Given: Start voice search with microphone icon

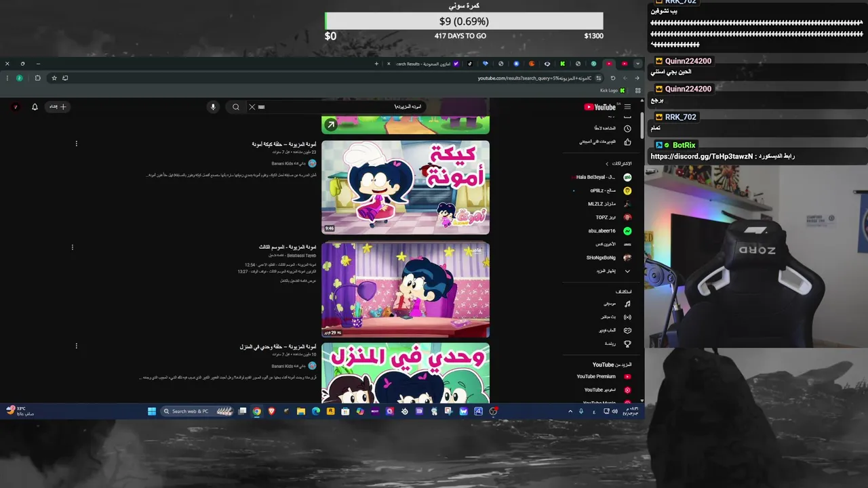Looking at the screenshot, I should pos(213,107).
